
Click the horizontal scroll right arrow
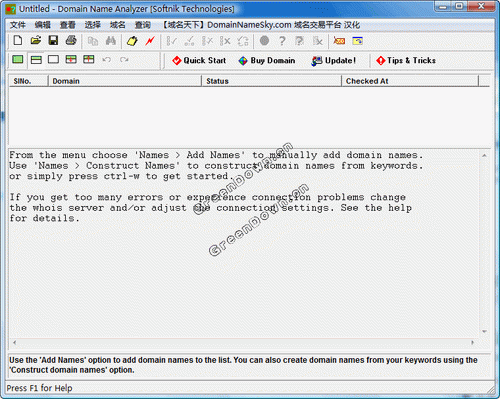click(472, 342)
